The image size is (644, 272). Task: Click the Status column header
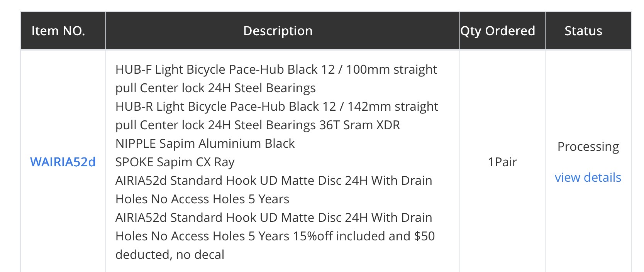click(583, 31)
